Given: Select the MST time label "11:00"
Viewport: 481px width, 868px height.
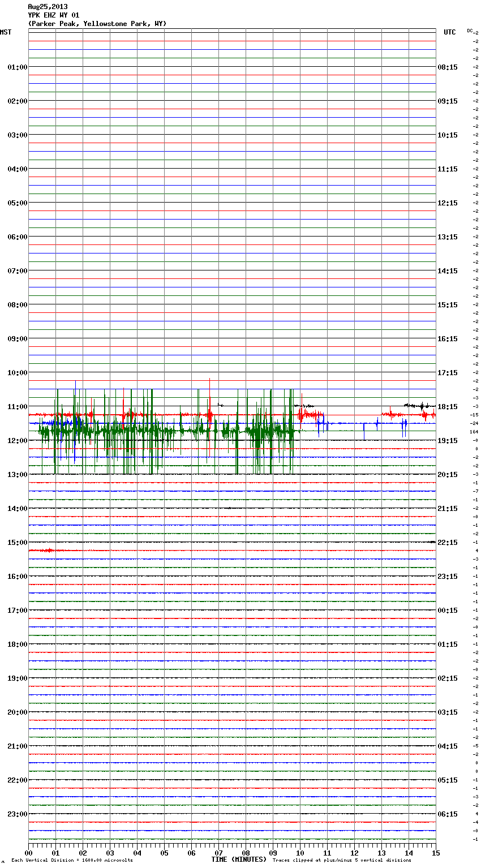Looking at the screenshot, I should (18, 407).
